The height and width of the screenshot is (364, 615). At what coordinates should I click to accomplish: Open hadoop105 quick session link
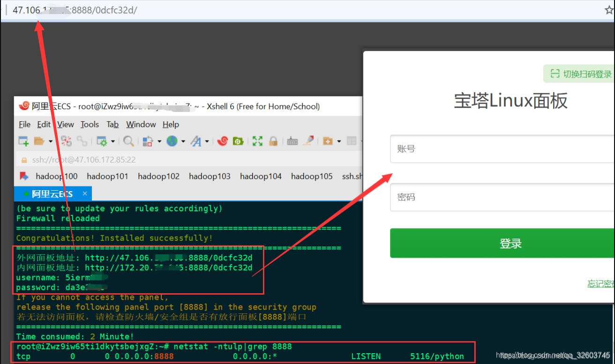[x=312, y=176]
